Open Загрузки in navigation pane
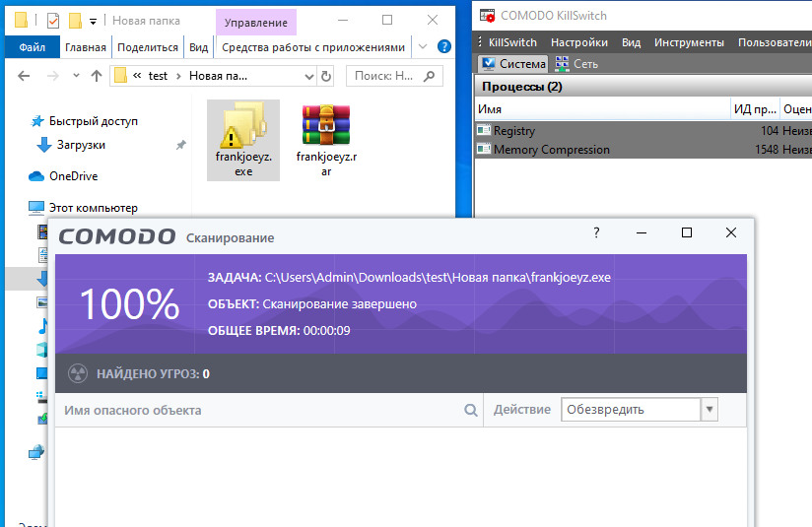812x527 pixels. [x=81, y=145]
